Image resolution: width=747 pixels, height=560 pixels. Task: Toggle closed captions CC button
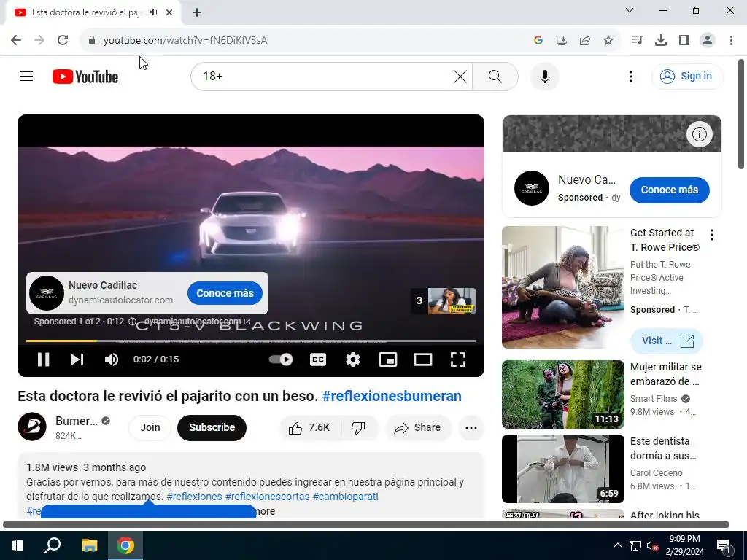click(318, 359)
